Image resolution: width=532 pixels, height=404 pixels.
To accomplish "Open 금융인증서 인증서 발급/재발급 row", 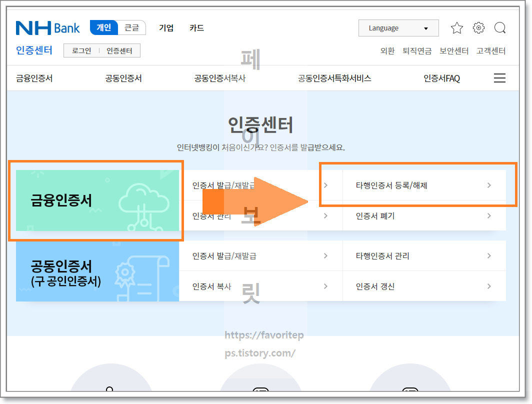I will point(260,185).
